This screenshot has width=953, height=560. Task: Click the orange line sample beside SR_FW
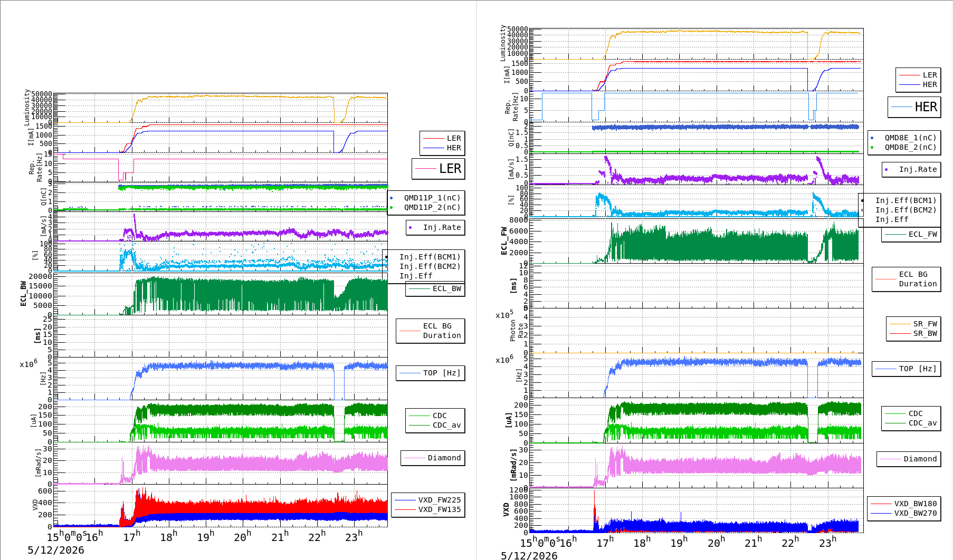(x=900, y=324)
